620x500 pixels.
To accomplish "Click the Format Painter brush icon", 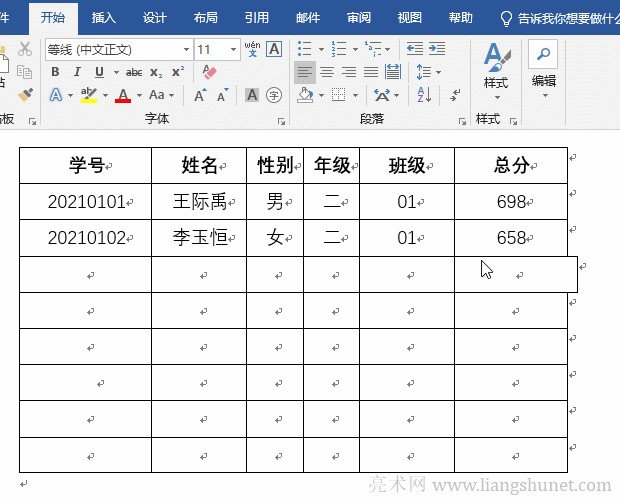I will [26, 94].
